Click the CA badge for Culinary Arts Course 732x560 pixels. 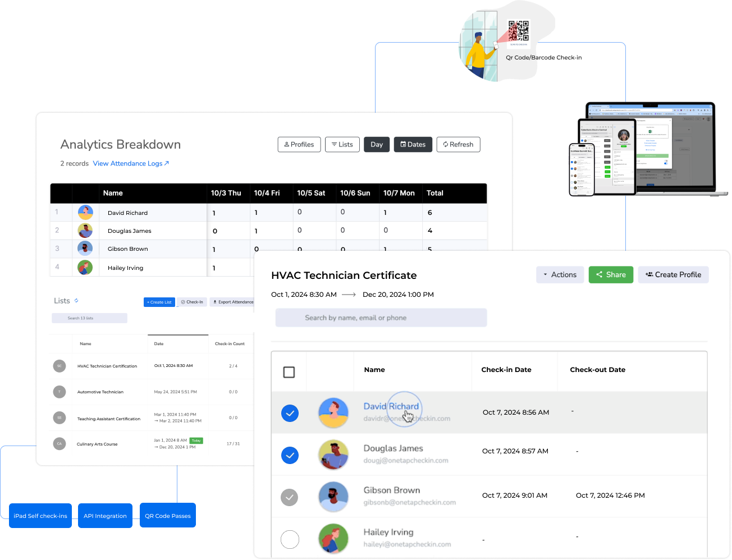60,444
